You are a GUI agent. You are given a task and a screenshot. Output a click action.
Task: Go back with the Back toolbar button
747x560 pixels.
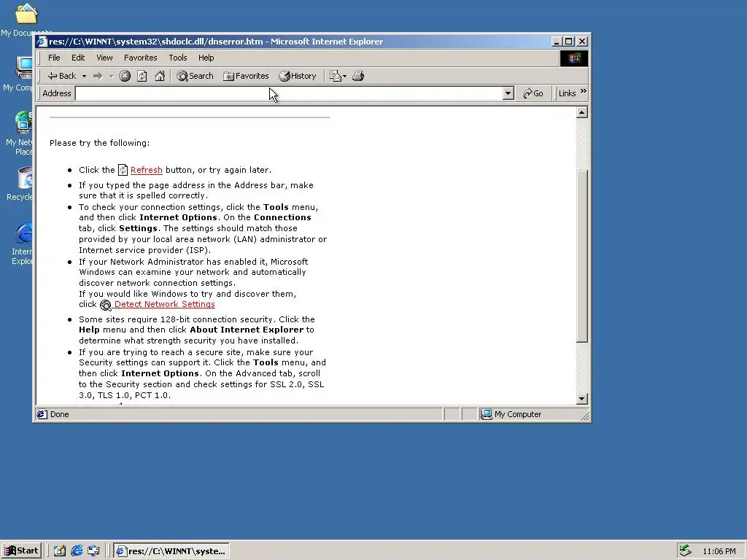[x=62, y=76]
